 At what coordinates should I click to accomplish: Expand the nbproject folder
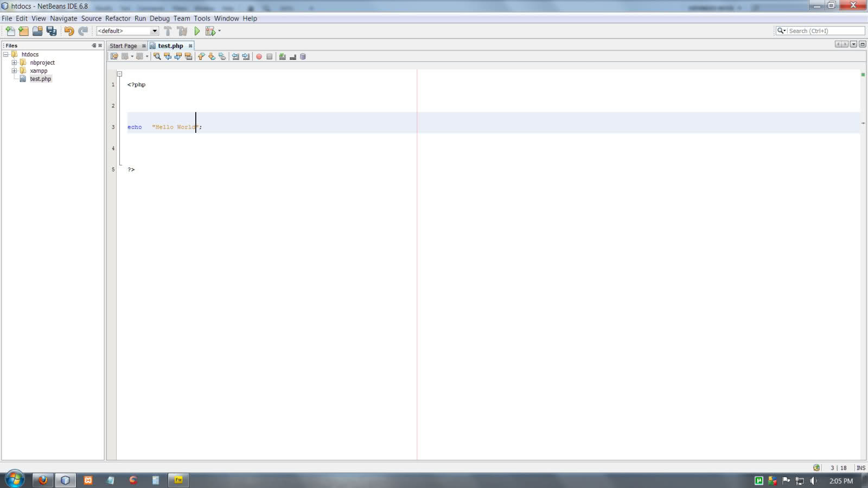click(14, 62)
